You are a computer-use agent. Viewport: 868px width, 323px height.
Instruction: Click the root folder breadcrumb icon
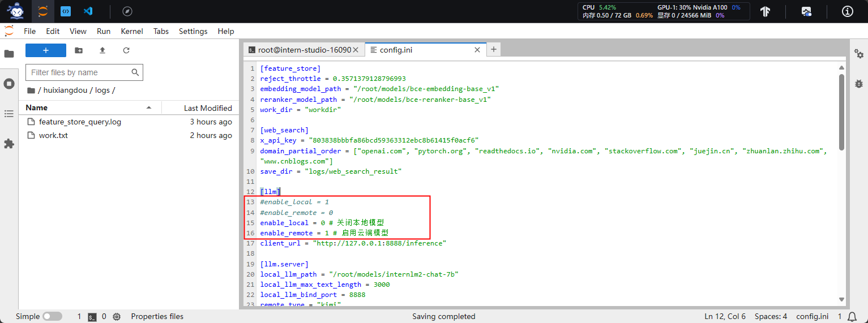click(x=31, y=91)
